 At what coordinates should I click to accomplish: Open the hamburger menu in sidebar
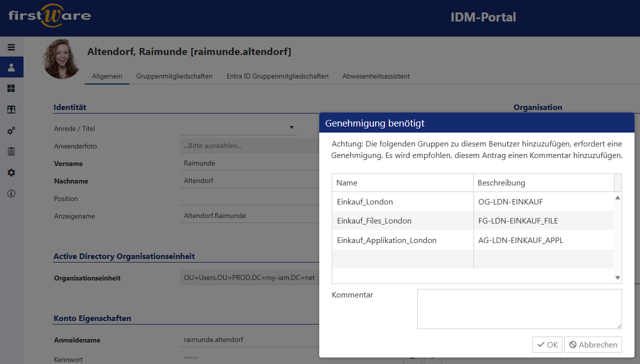tap(11, 47)
